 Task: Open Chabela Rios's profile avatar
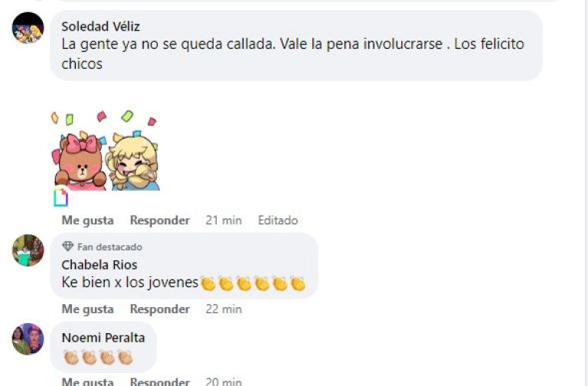pyautogui.click(x=28, y=250)
